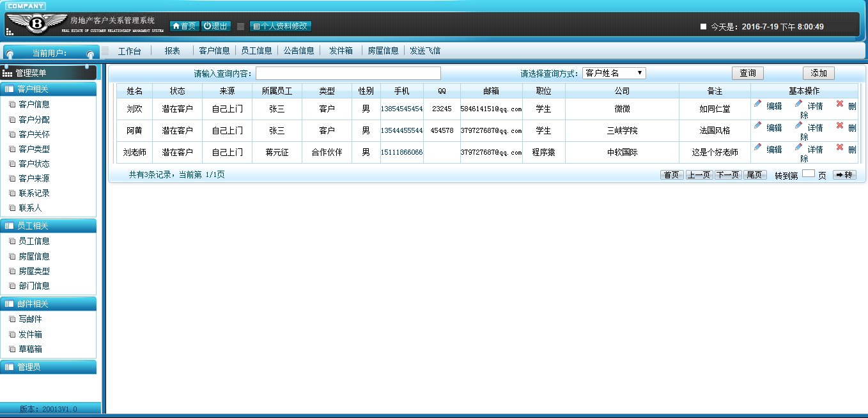Click the 下一页 next page button
The image size is (868, 418).
click(727, 174)
